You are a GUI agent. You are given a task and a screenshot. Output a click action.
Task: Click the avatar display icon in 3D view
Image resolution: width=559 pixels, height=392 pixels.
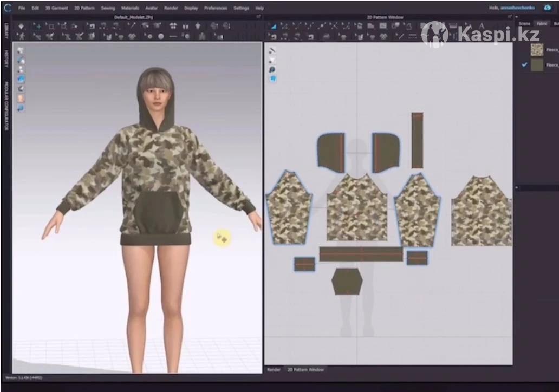pyautogui.click(x=21, y=99)
